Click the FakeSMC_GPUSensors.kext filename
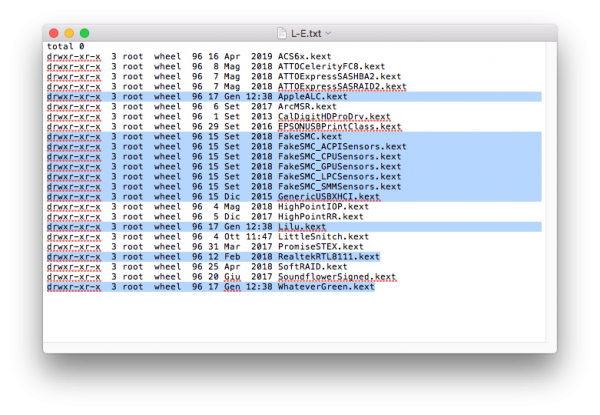 (x=339, y=167)
